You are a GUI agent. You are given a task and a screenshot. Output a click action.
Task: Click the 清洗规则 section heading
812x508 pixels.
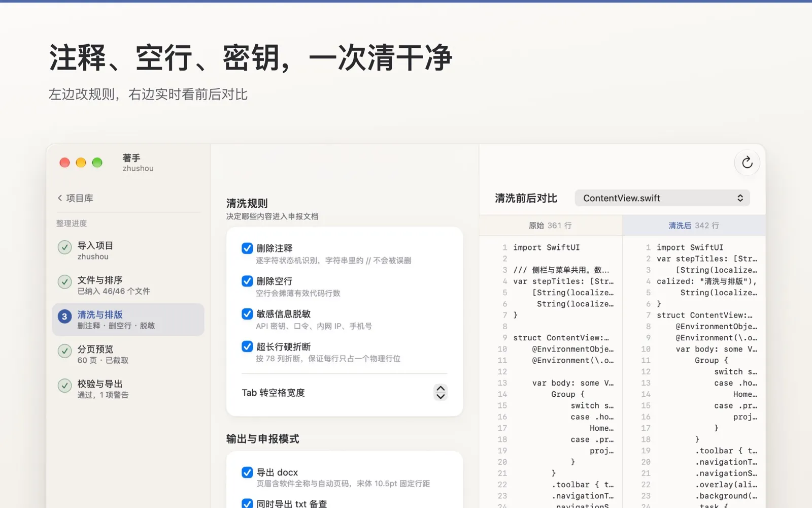[x=247, y=203]
